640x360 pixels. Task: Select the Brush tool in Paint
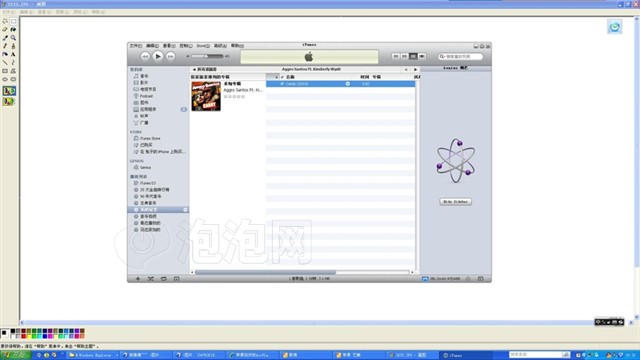[x=13, y=46]
